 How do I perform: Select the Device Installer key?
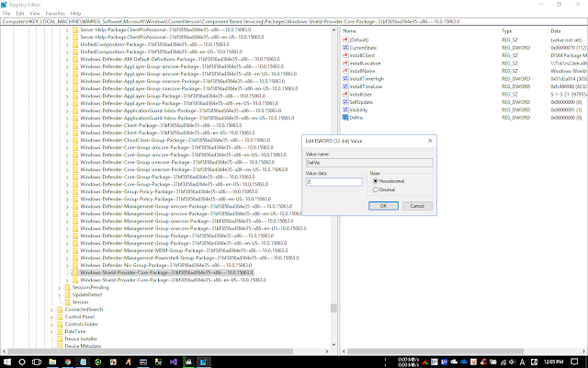pos(81,339)
